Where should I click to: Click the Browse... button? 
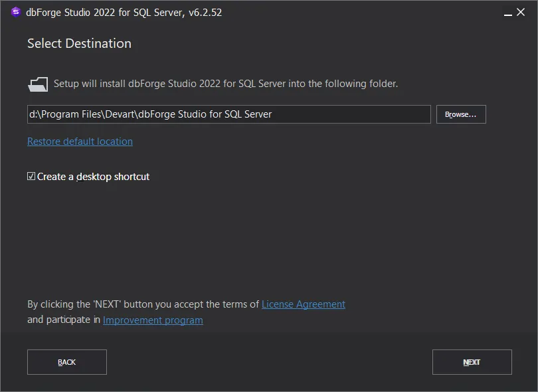pyautogui.click(x=461, y=114)
